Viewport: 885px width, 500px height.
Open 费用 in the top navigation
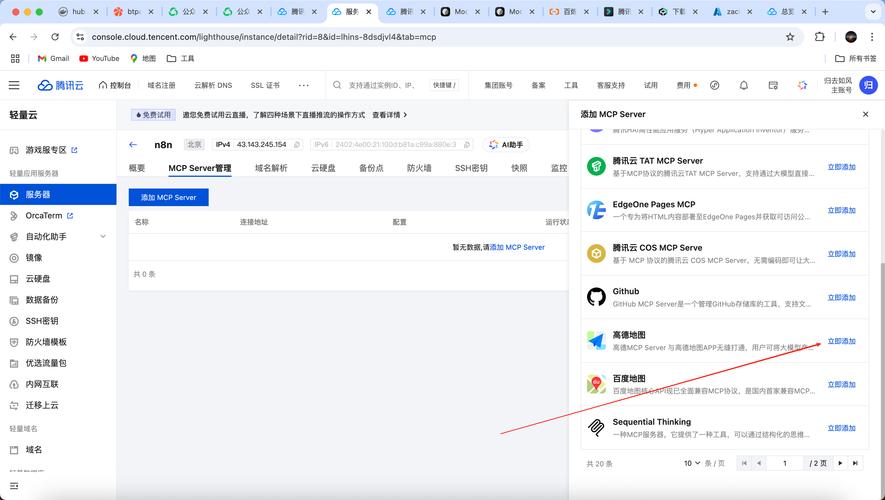(x=684, y=85)
